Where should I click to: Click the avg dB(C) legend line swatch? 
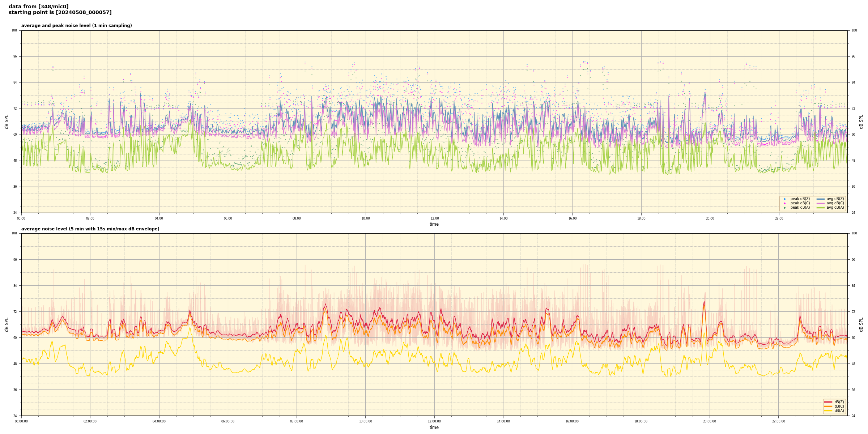pyautogui.click(x=820, y=203)
